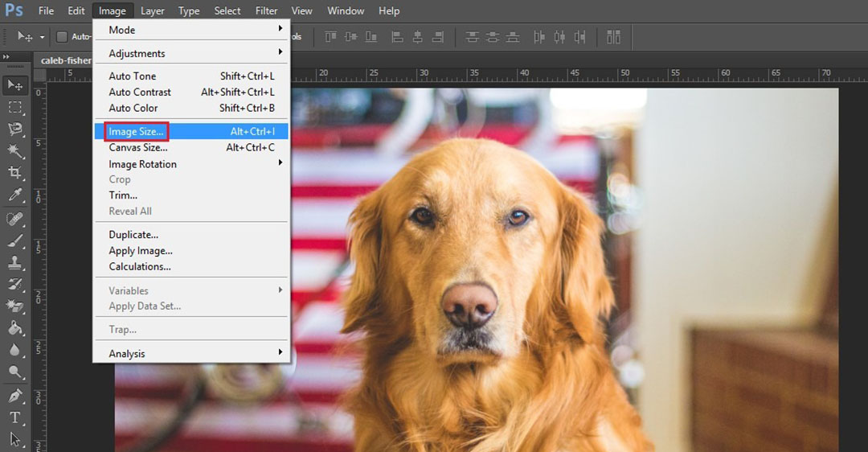Select the Rectangular Marquee tool
The height and width of the screenshot is (452, 868).
(15, 107)
